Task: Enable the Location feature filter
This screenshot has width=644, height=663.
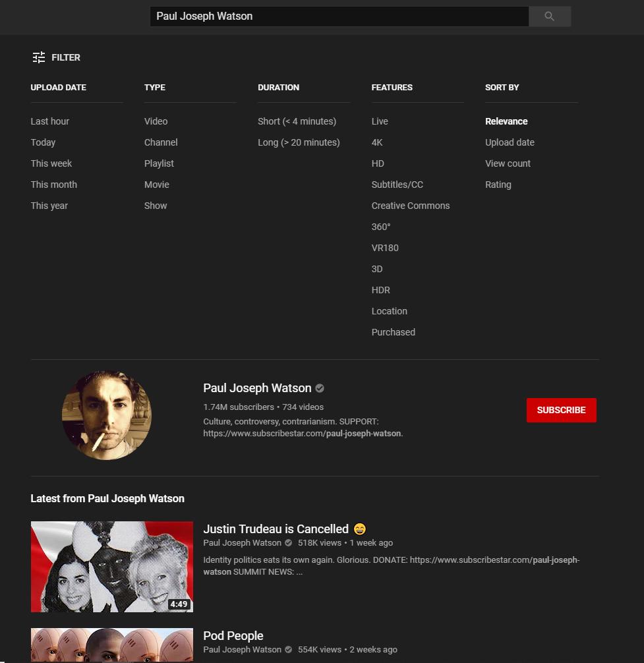Action: point(389,312)
